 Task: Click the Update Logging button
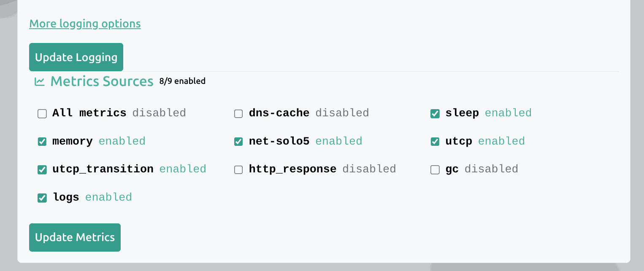pyautogui.click(x=76, y=57)
